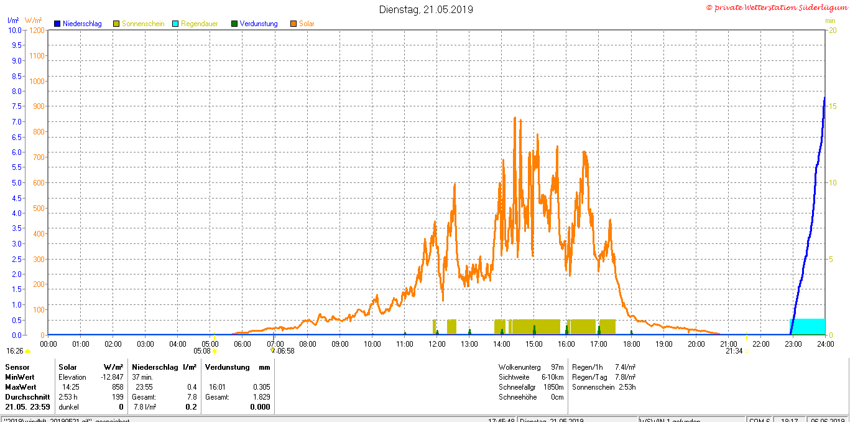Click the Solar column header in data table

(x=68, y=367)
